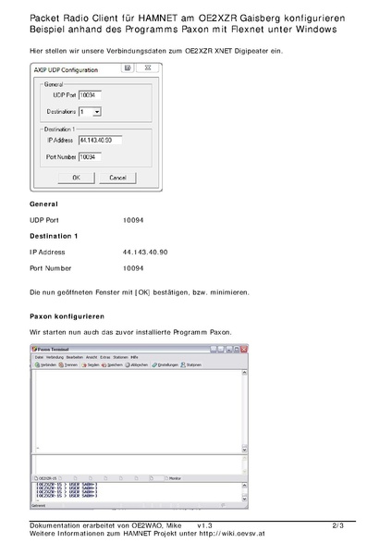Viewport: 392px width, 555px height.
Task: Click scroll-up arrow of Paxon main terminal area
Action: (244, 373)
